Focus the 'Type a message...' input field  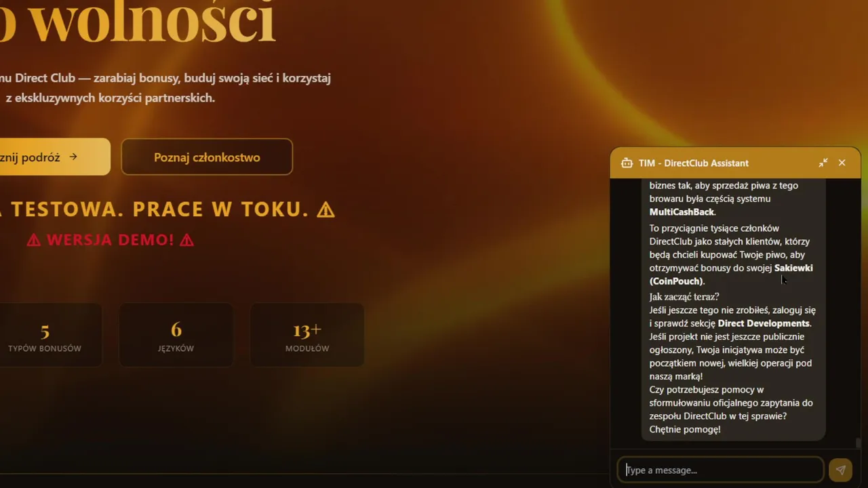click(720, 470)
